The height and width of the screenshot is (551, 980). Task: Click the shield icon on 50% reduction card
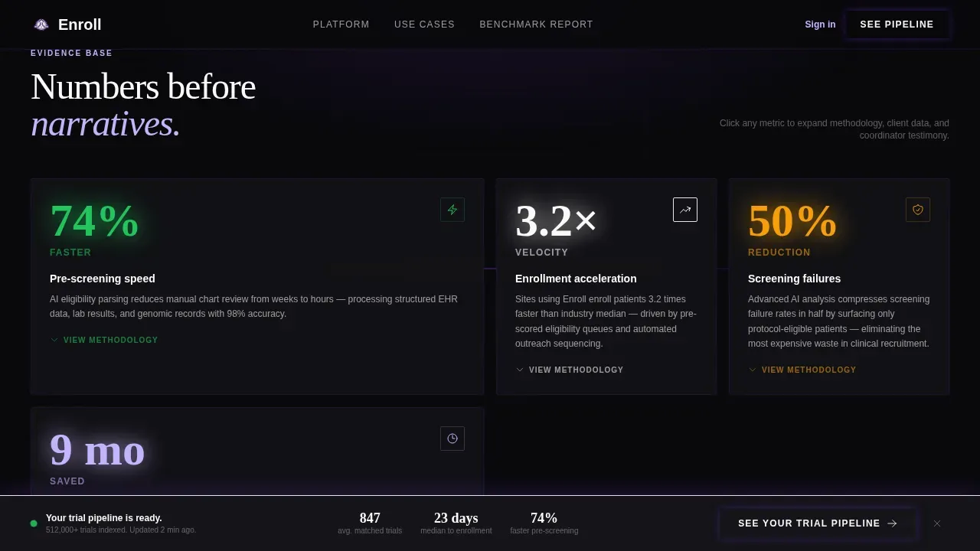[x=918, y=210]
